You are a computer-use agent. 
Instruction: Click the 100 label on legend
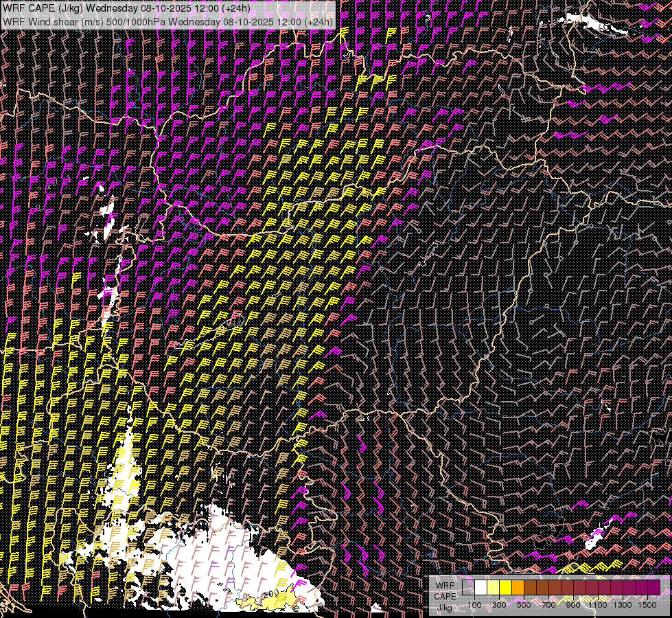(474, 605)
